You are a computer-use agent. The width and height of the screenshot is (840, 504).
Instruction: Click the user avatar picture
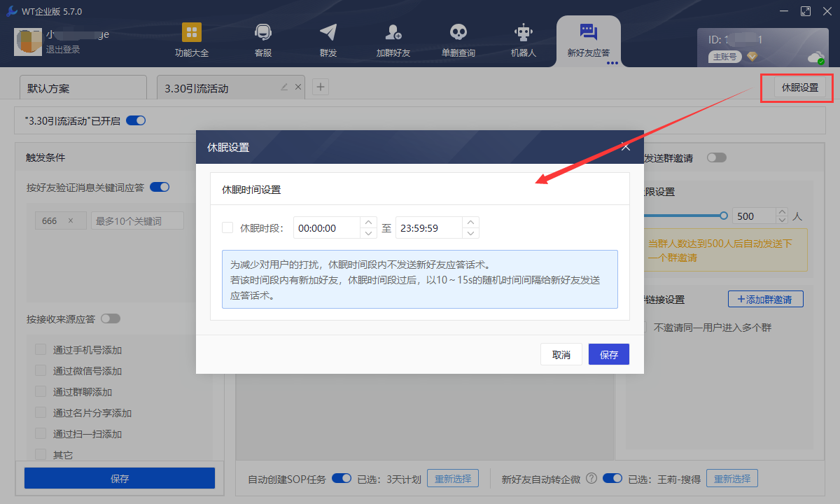click(28, 42)
